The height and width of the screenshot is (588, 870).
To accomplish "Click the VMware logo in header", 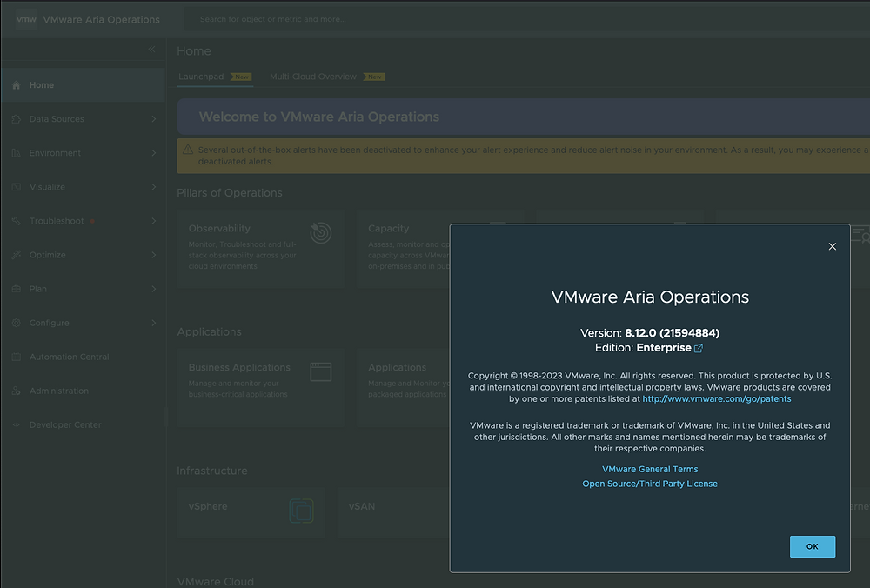I will point(26,19).
